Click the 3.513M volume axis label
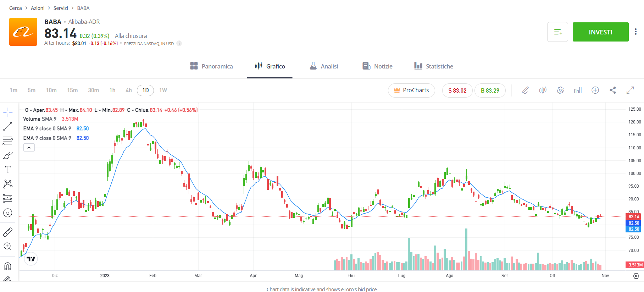This screenshot has width=644, height=292. click(x=635, y=265)
